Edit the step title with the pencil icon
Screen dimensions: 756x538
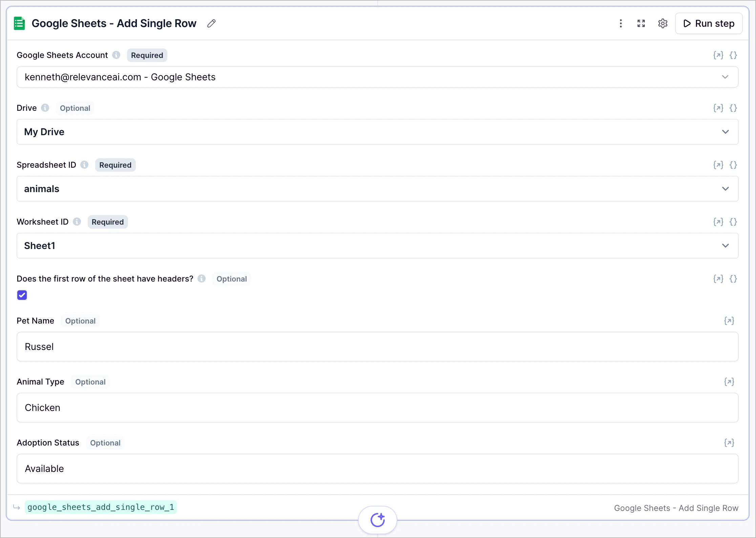click(211, 23)
